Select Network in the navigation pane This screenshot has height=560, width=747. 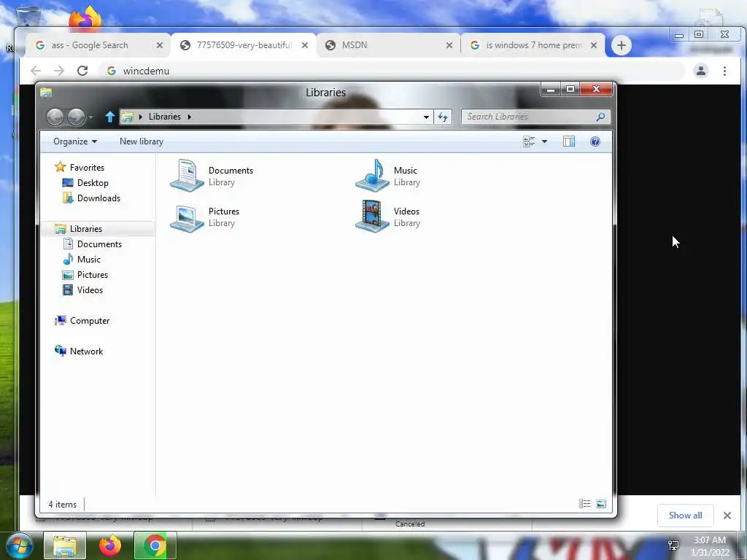(86, 351)
